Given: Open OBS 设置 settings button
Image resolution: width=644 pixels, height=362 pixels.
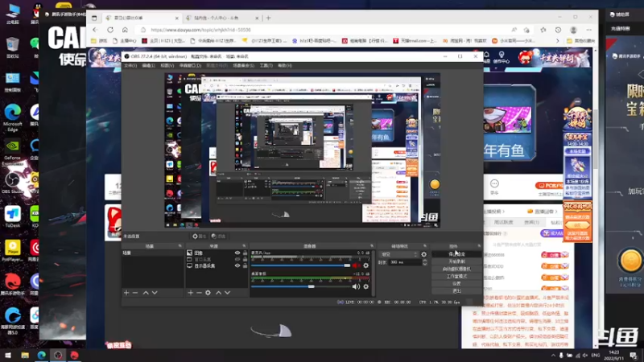Looking at the screenshot, I should (x=456, y=284).
